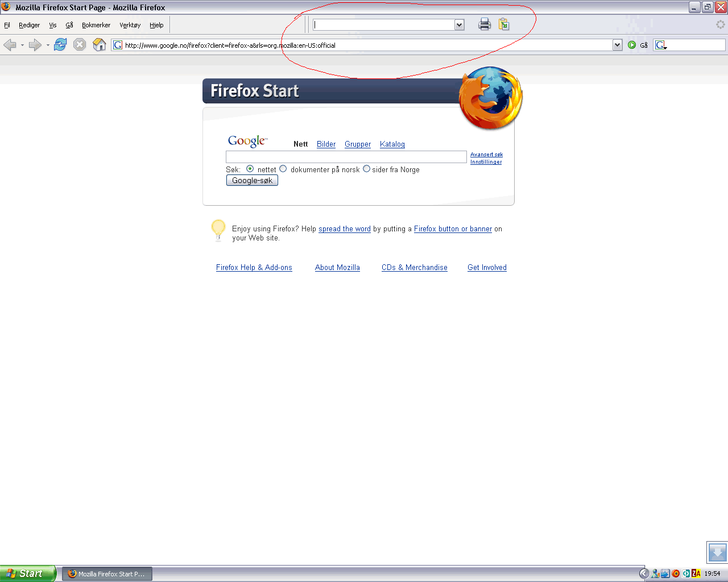The width and height of the screenshot is (728, 582).
Task: Click the Firefox throbber activity indicator
Action: pos(720,24)
